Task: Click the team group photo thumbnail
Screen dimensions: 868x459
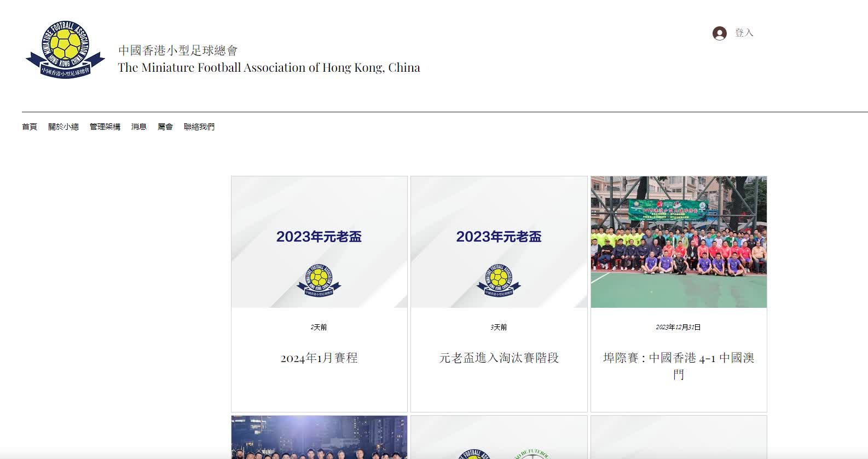Action: [679, 242]
